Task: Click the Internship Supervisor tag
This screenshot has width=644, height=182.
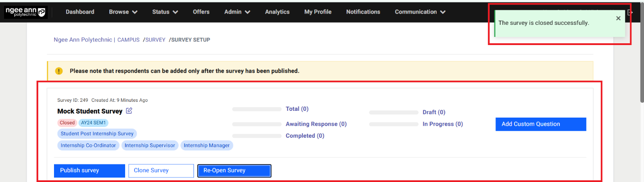Action: (150, 146)
